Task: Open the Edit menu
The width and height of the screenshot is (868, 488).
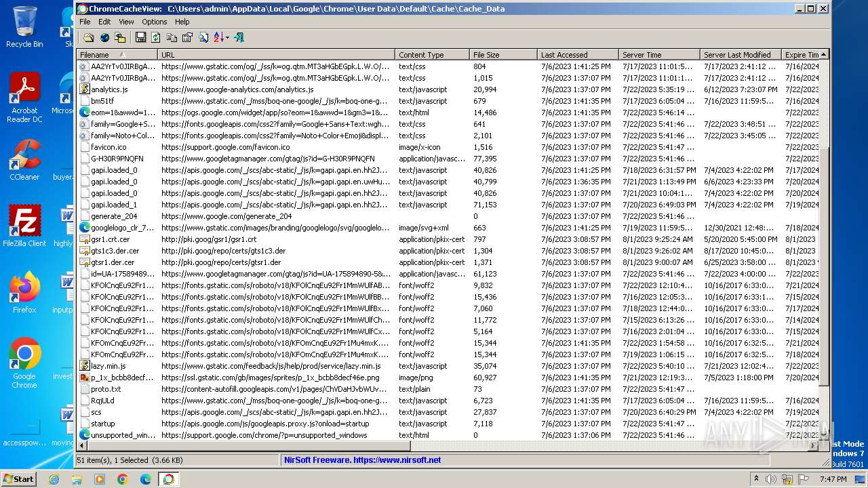Action: pos(104,22)
